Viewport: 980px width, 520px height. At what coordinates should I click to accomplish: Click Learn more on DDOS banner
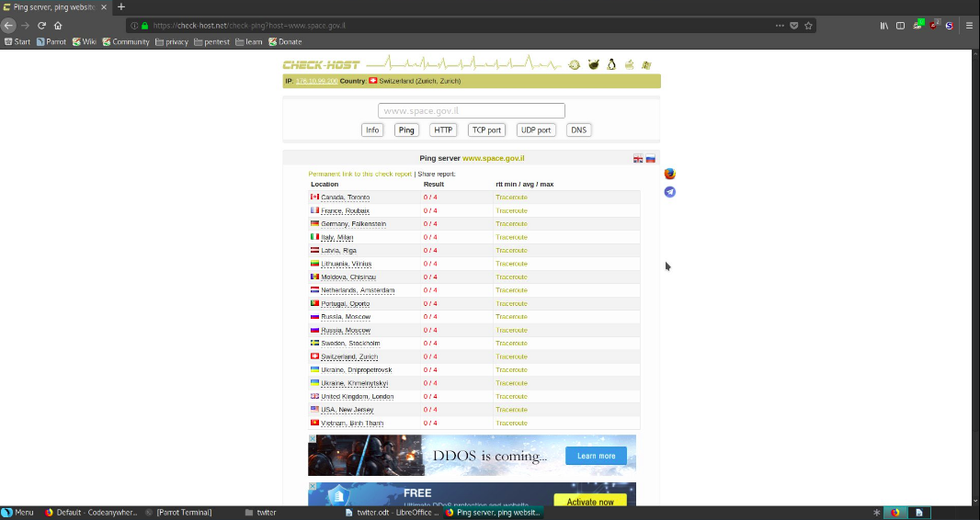tap(596, 456)
